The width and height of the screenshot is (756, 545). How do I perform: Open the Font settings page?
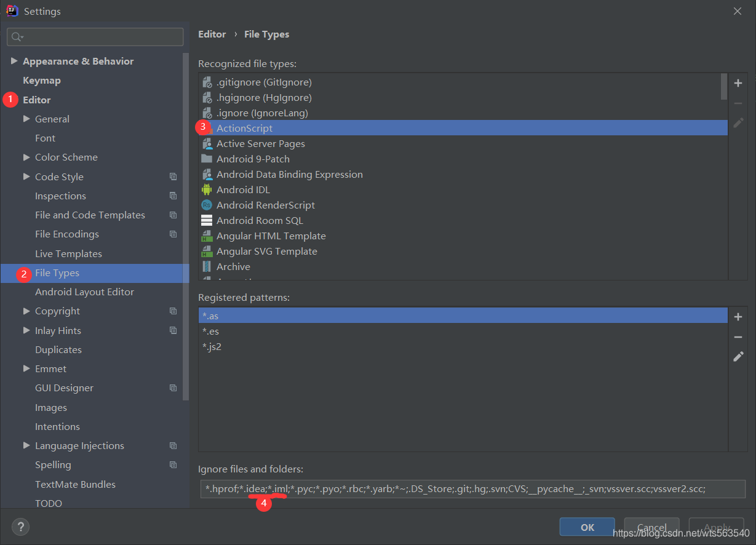[45, 138]
